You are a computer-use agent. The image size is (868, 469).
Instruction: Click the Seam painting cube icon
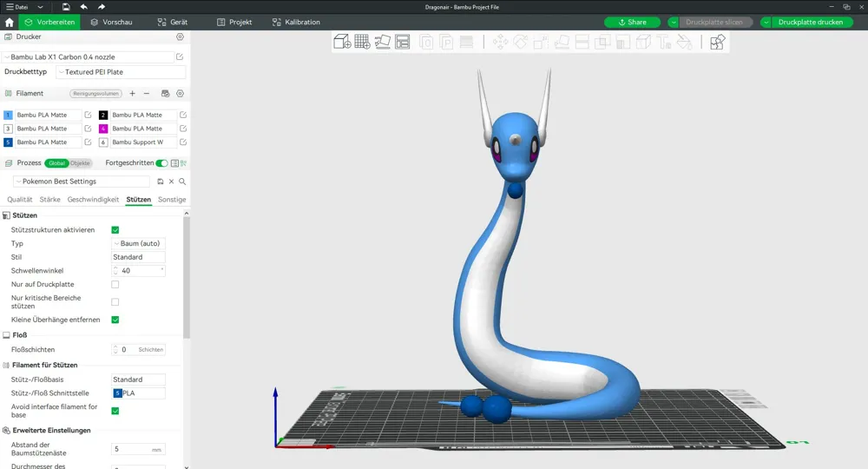tap(643, 42)
